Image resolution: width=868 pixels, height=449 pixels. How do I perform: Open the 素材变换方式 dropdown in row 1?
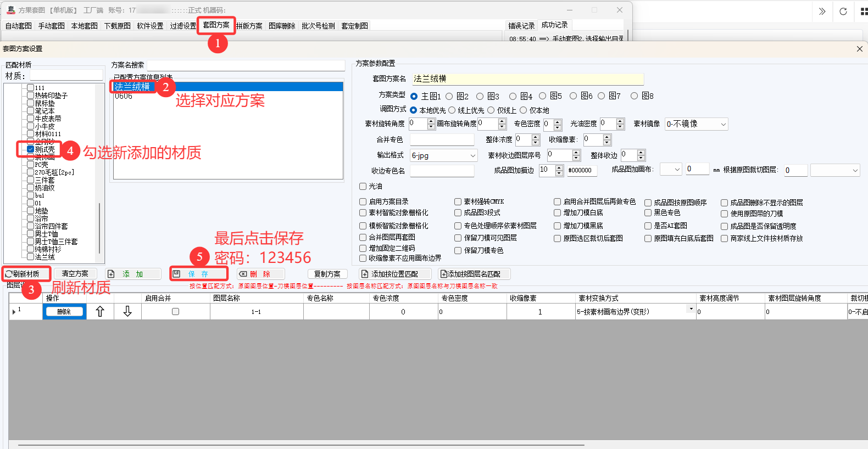691,309
